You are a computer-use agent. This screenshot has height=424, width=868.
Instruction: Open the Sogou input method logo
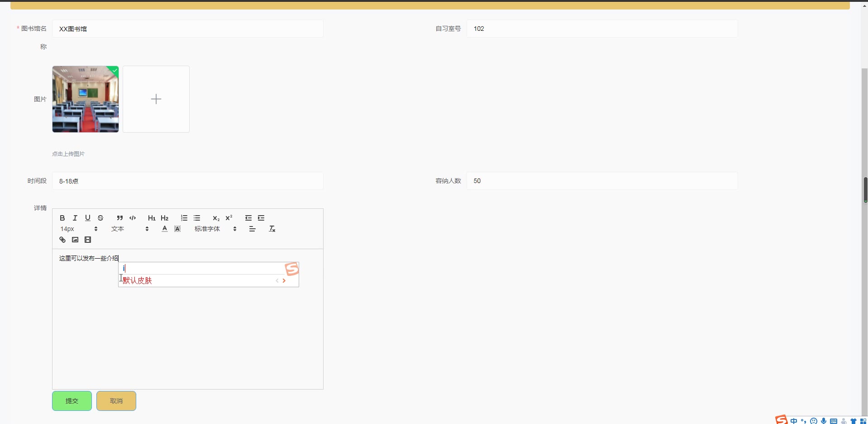pos(782,420)
